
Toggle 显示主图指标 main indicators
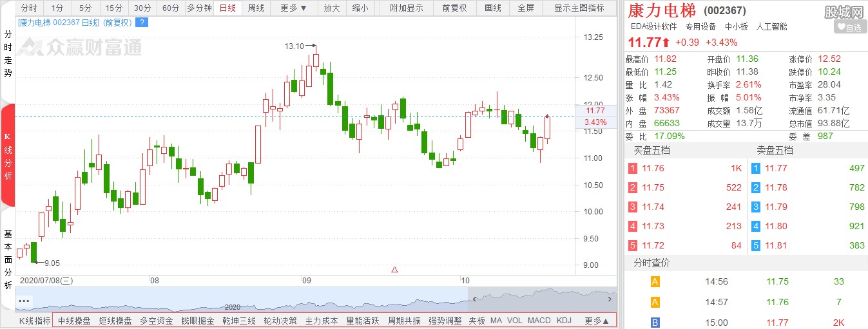pyautogui.click(x=579, y=8)
